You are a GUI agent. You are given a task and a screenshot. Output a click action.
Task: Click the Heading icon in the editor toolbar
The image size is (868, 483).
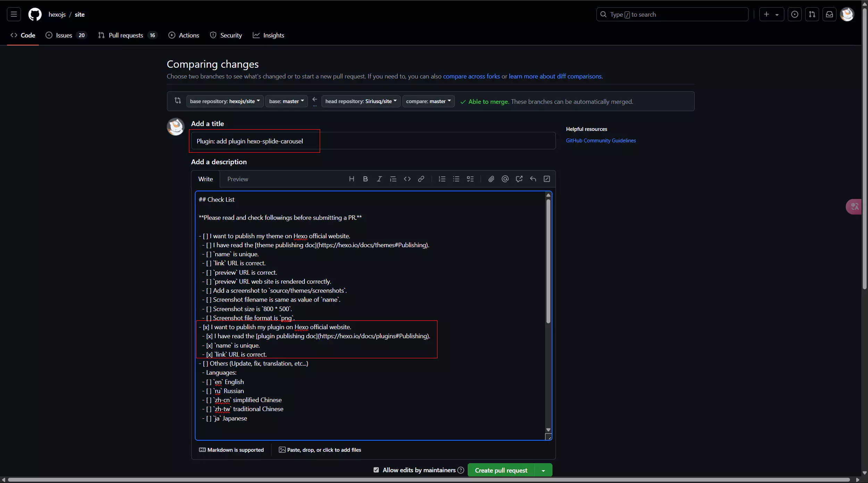(351, 179)
